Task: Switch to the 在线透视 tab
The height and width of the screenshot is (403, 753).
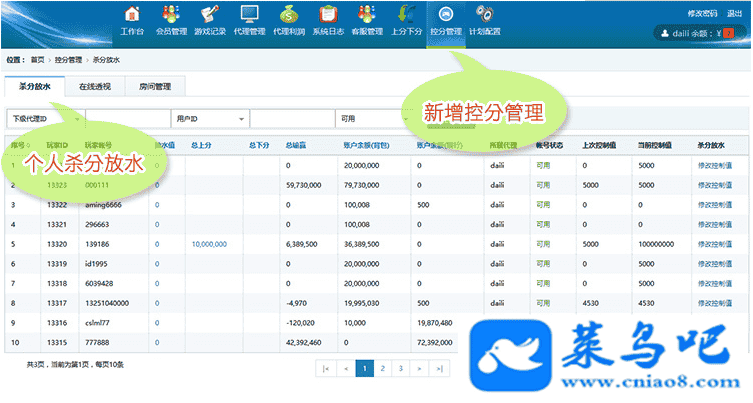Action: point(96,87)
